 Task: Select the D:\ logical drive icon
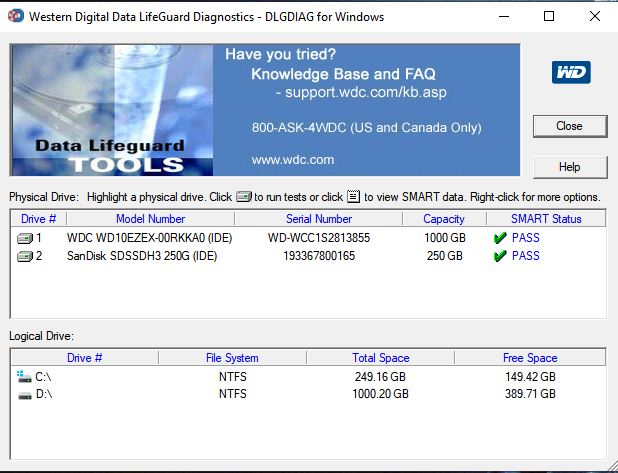click(24, 394)
